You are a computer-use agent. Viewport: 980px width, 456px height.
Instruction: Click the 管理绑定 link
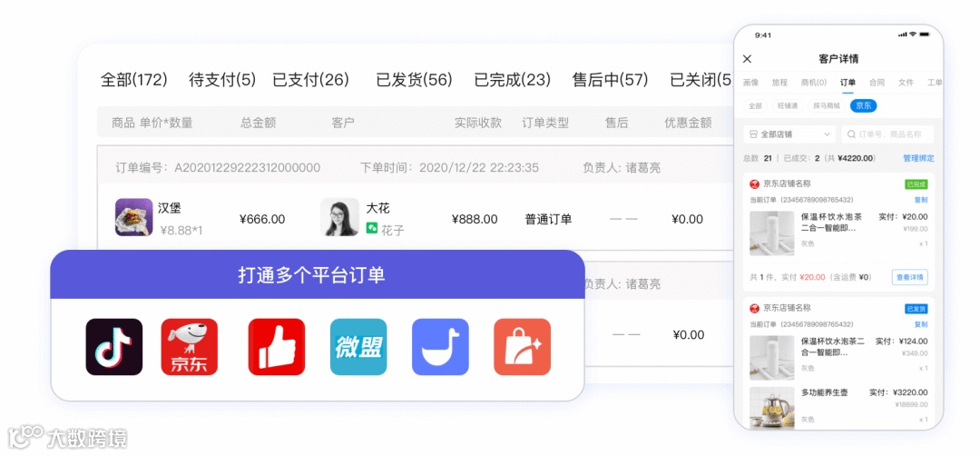pyautogui.click(x=918, y=158)
